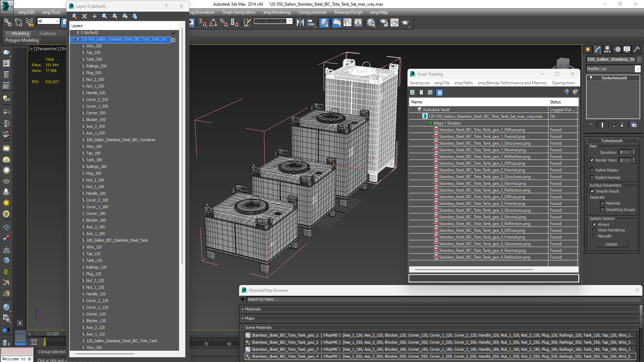
Task: Click the Update button in TurboSmooth
Action: (611, 244)
